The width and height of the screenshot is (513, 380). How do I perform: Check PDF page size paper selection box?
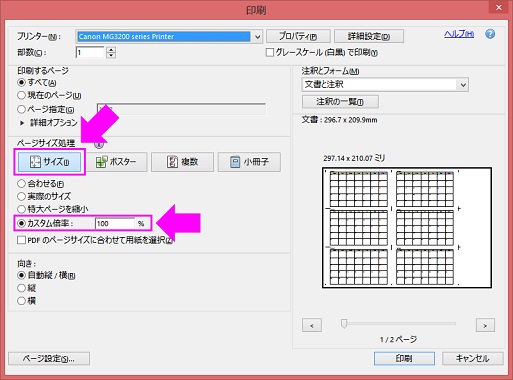coord(21,240)
